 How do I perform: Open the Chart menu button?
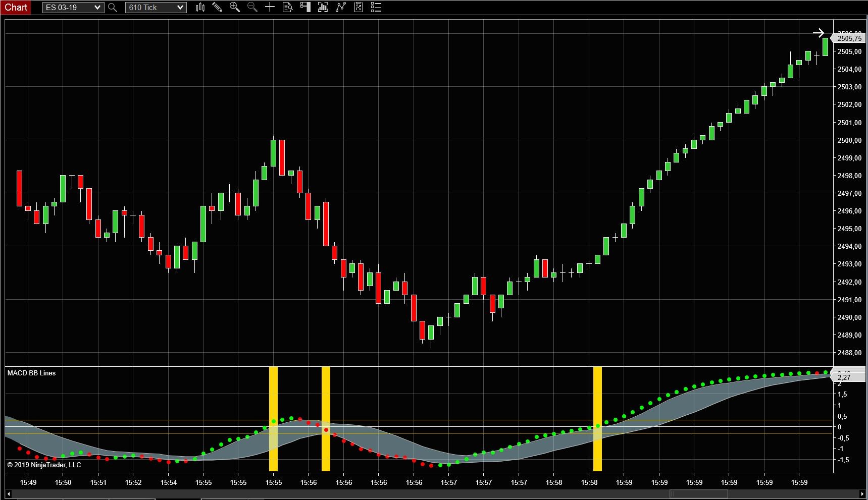pyautogui.click(x=16, y=7)
